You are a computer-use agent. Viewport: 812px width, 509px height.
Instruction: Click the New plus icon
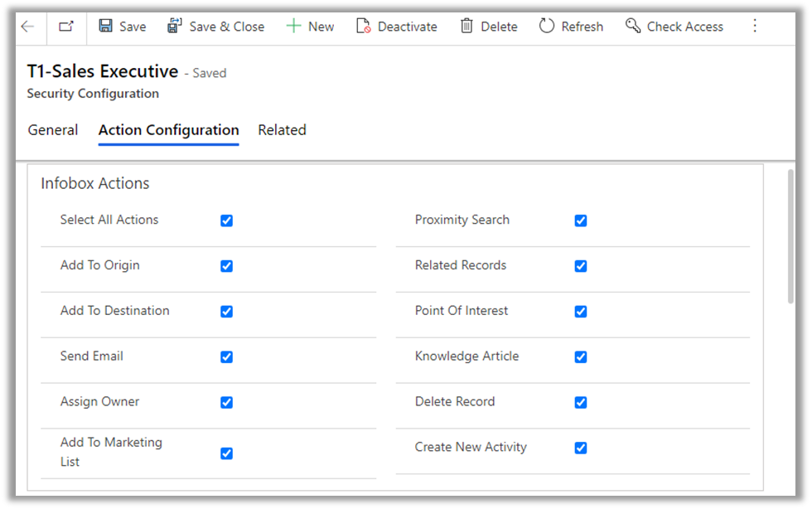293,27
